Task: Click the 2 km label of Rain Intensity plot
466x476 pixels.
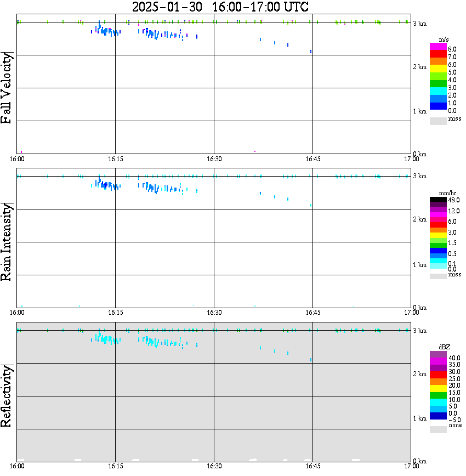Action: (x=419, y=219)
